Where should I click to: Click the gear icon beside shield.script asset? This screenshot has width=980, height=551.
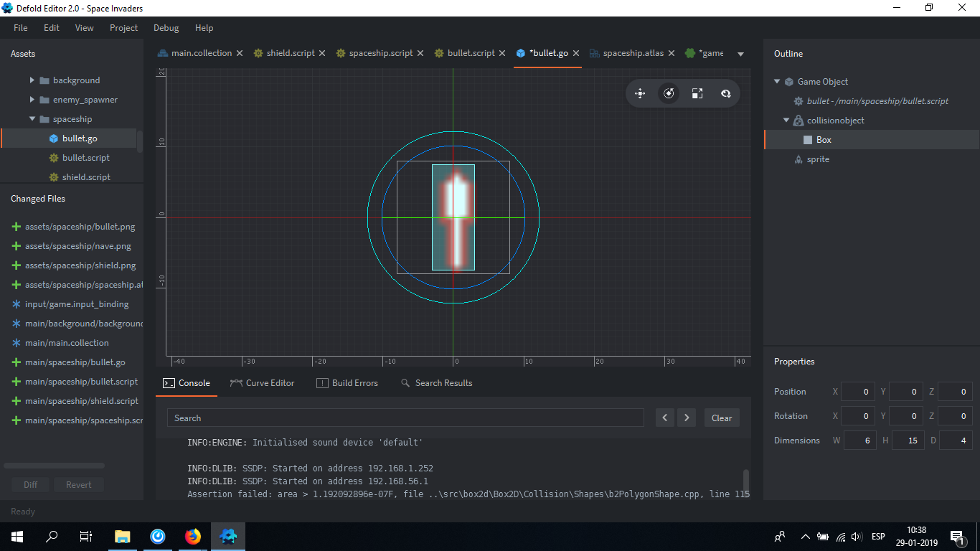pyautogui.click(x=54, y=177)
